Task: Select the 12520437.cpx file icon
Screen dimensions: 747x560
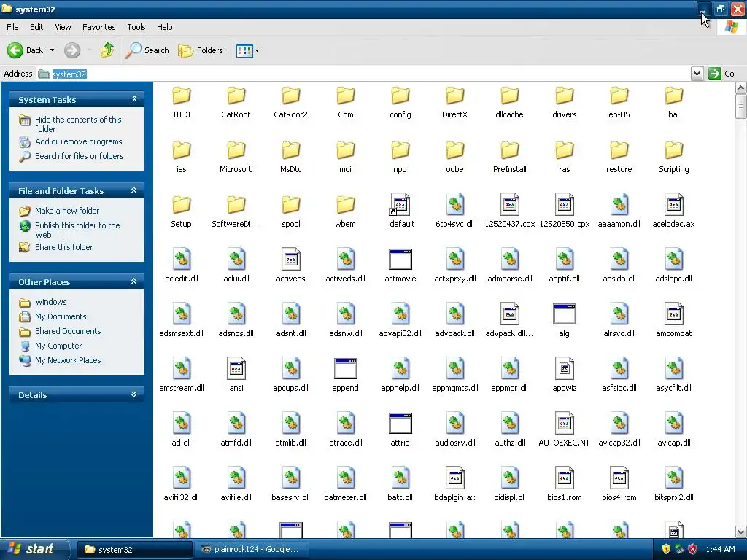Action: (x=509, y=205)
